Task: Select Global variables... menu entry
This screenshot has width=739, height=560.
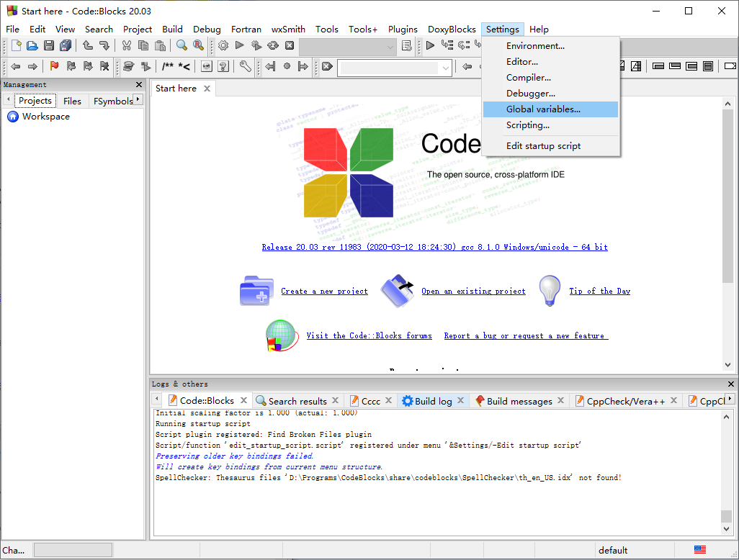Action: 550,109
